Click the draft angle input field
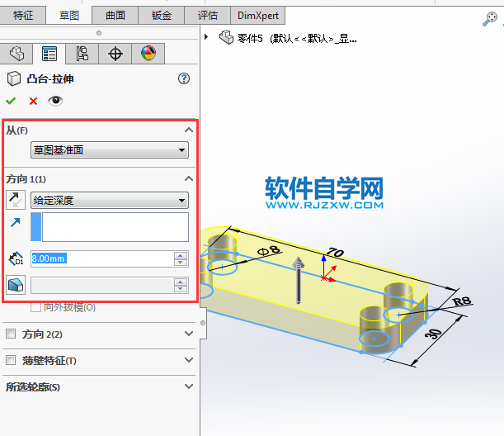Screen dimensions: 504x436 pyautogui.click(x=102, y=285)
